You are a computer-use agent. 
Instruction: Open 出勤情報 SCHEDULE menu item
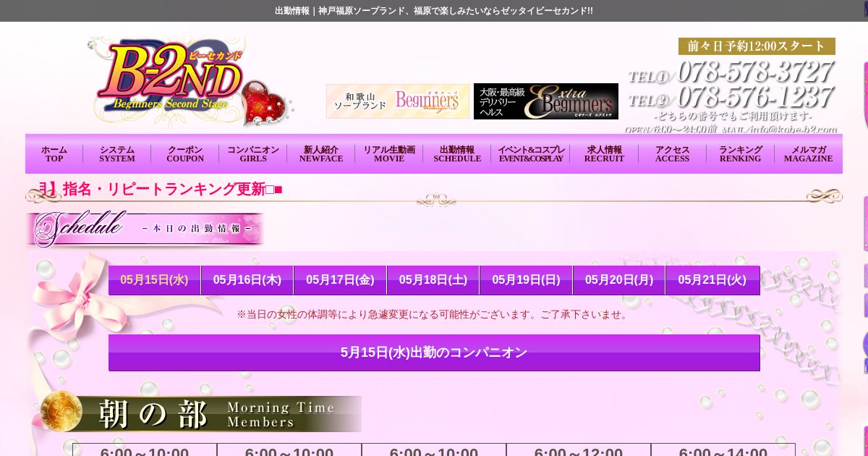tap(457, 154)
